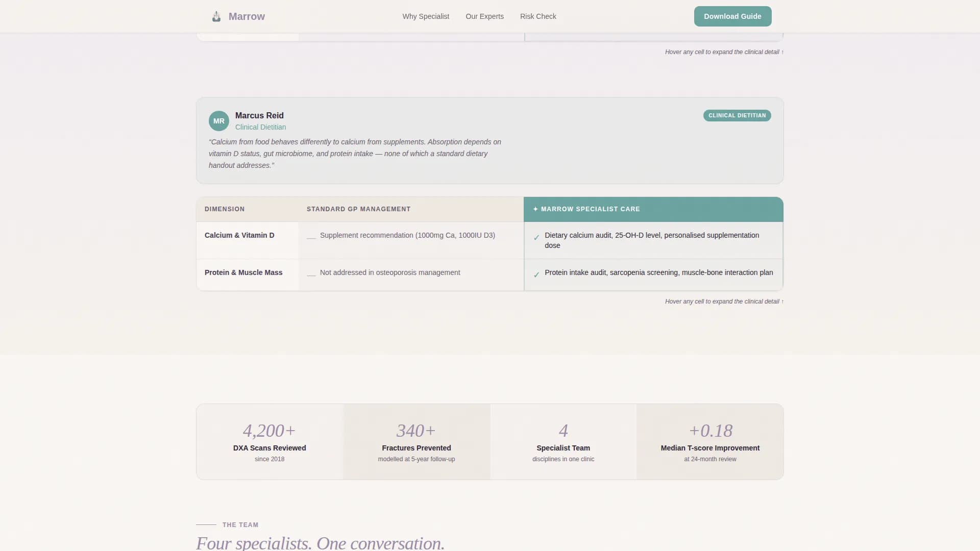980x551 pixels.
Task: Go to Our Experts section
Action: pos(484,16)
